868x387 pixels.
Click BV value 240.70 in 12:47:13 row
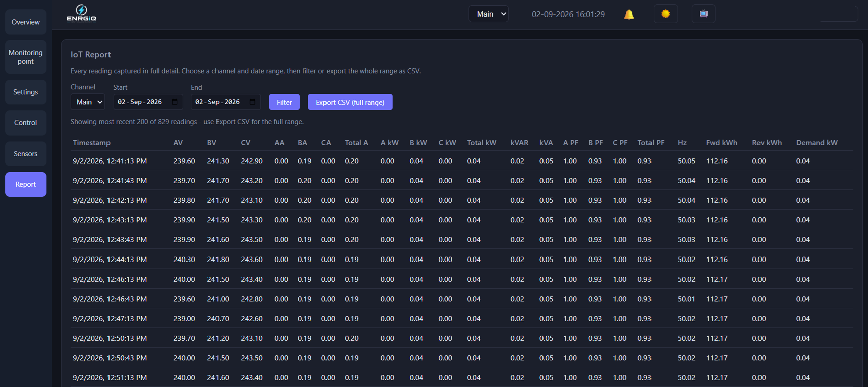click(x=218, y=319)
